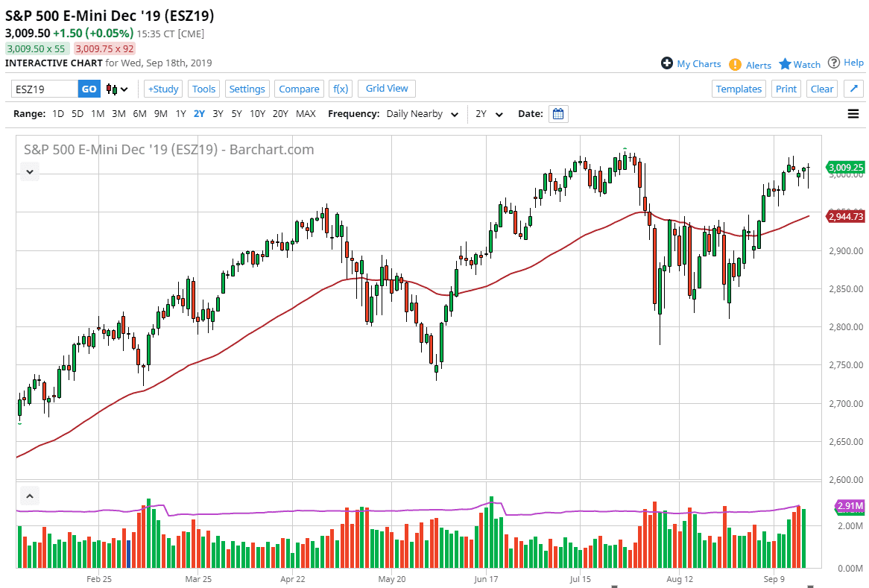
Task: Click the candlestick chart type icon
Action: point(113,89)
